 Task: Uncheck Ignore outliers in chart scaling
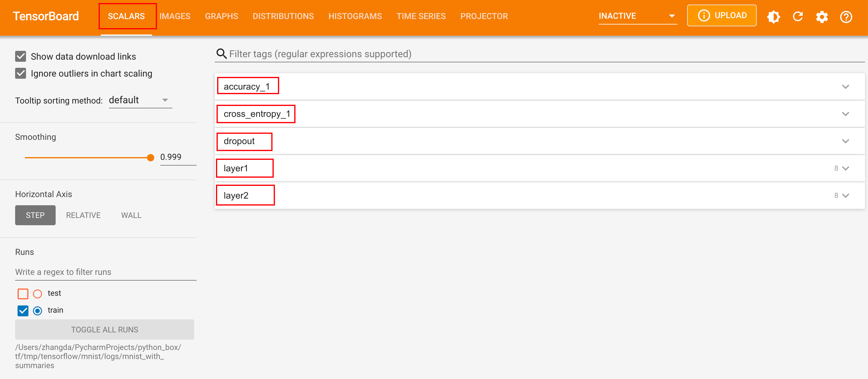(21, 74)
